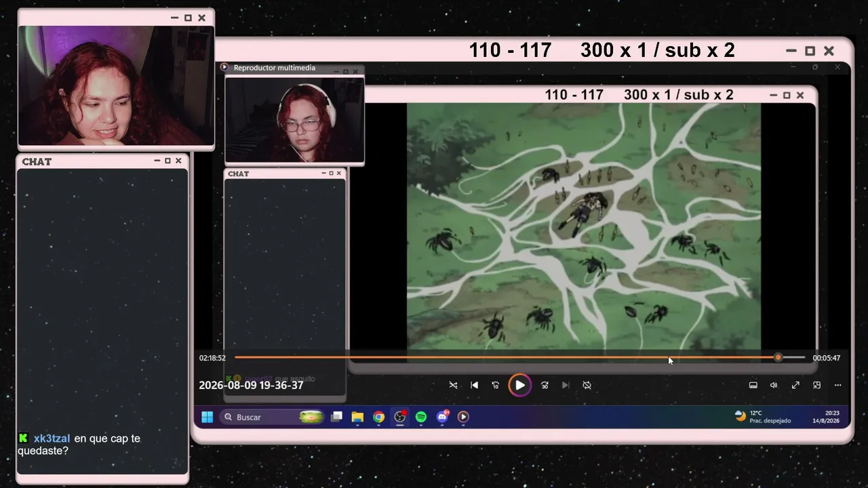Click the chat message "en que cap te quedaste?"
Image resolution: width=868 pixels, height=488 pixels.
pyautogui.click(x=79, y=445)
